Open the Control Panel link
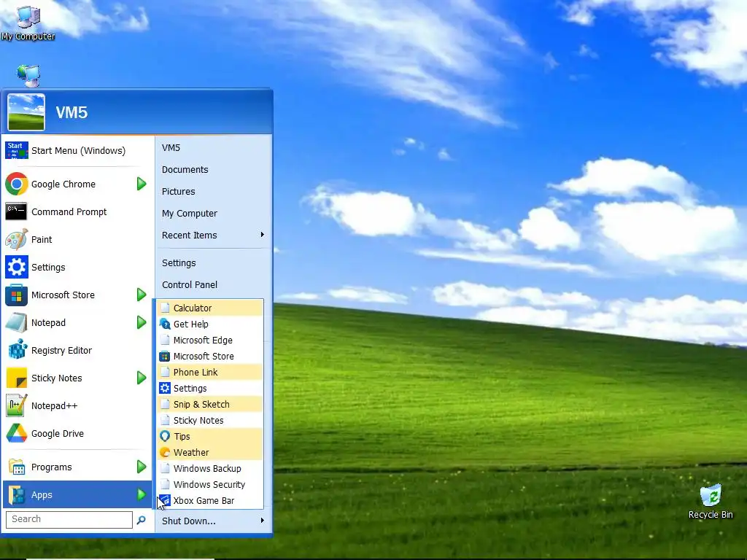Image resolution: width=747 pixels, height=560 pixels. click(190, 285)
